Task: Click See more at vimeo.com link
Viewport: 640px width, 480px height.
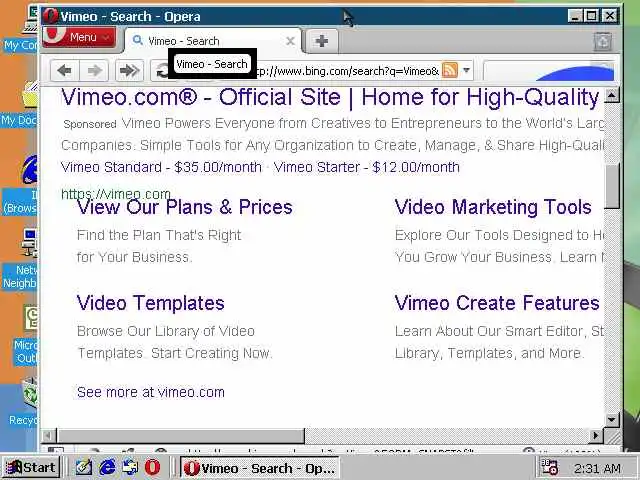Action: tap(151, 392)
